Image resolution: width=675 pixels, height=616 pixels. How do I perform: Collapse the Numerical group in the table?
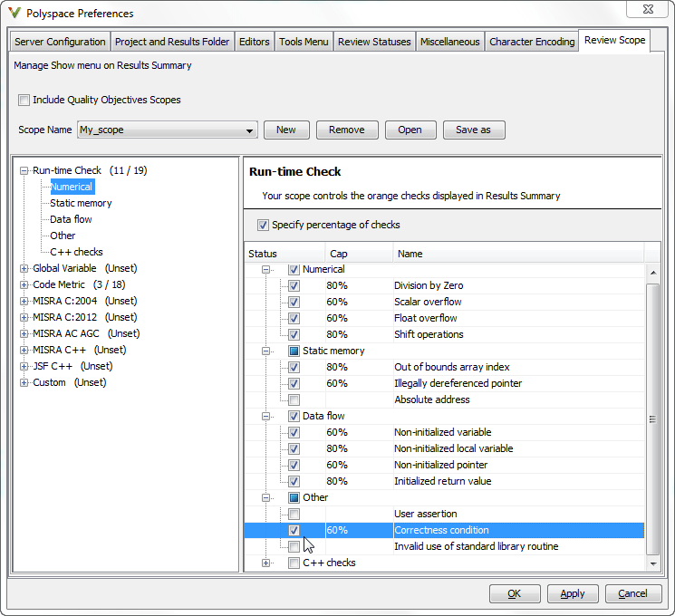click(x=266, y=269)
